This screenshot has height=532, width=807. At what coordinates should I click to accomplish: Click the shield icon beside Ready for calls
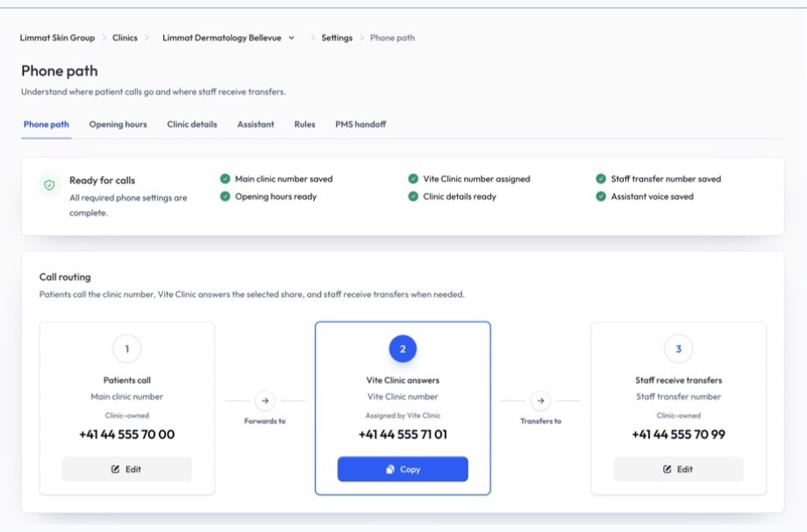pos(49,185)
